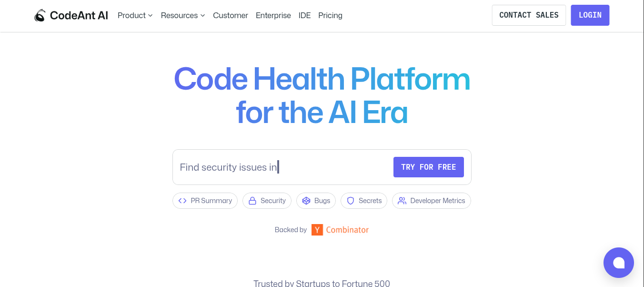The height and width of the screenshot is (287, 644).
Task: Expand the Resources menu
Action: click(183, 15)
